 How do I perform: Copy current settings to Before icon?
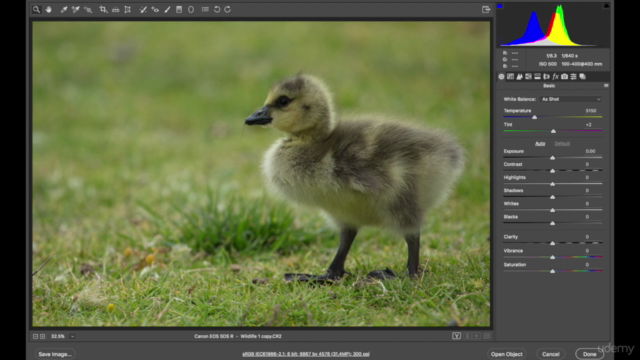[x=476, y=336]
